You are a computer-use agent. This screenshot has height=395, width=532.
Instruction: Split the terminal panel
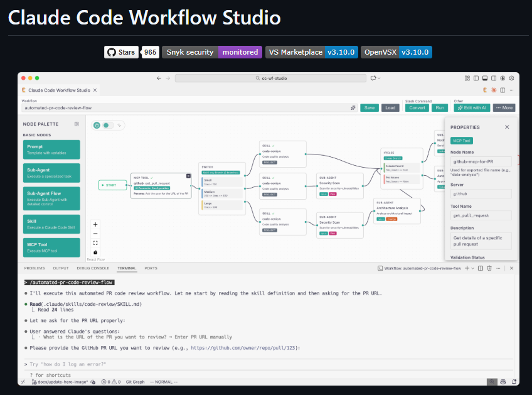click(x=481, y=268)
